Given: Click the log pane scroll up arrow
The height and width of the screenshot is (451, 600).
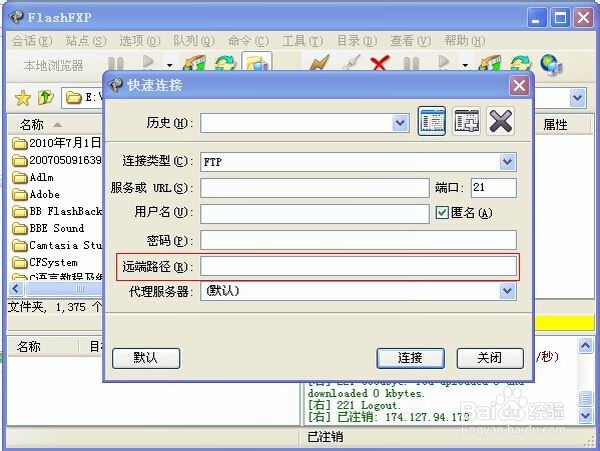Looking at the screenshot, I should pyautogui.click(x=585, y=346).
